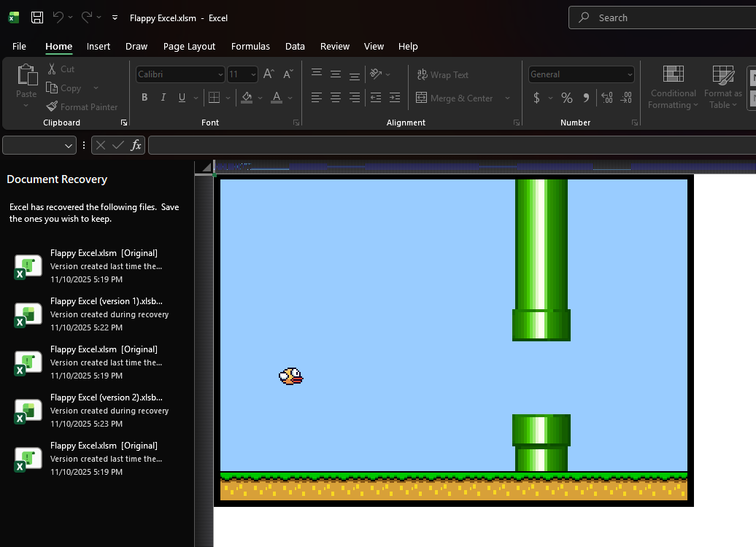This screenshot has width=756, height=547.
Task: Toggle Align Left
Action: (x=316, y=97)
